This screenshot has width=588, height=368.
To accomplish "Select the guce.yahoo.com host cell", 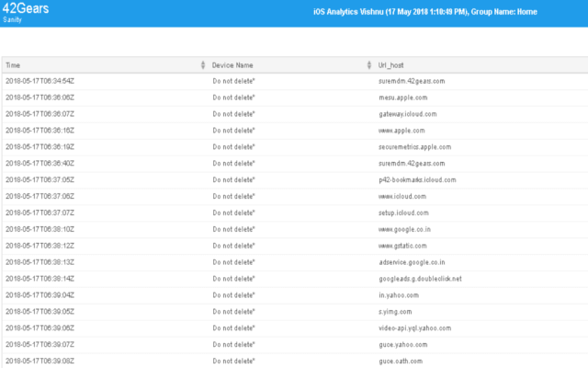I will [402, 345].
